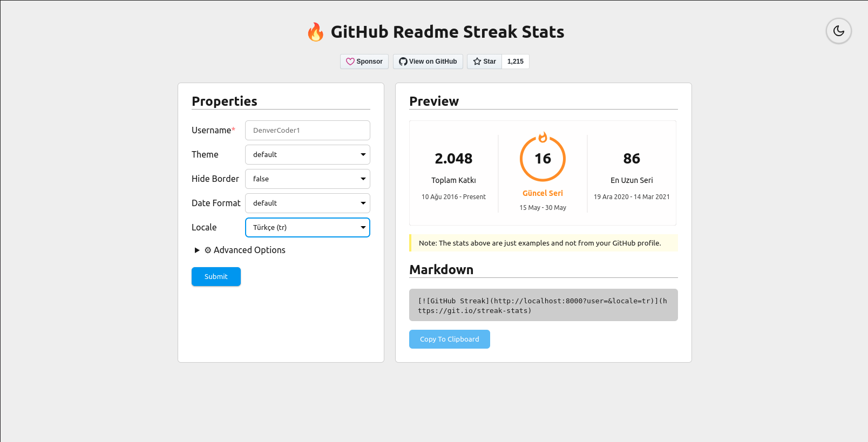
Task: View the 1,215 stargazers count
Action: [516, 62]
